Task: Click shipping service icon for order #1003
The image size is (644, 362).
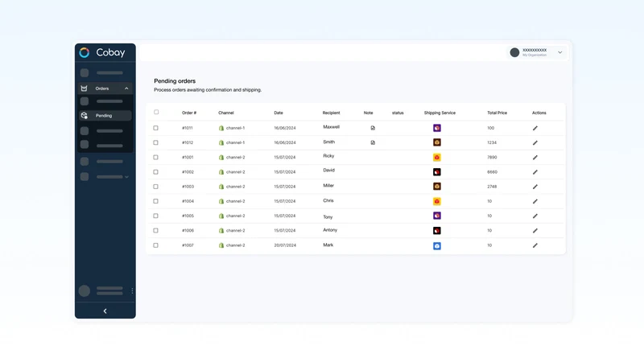Action: (x=437, y=187)
